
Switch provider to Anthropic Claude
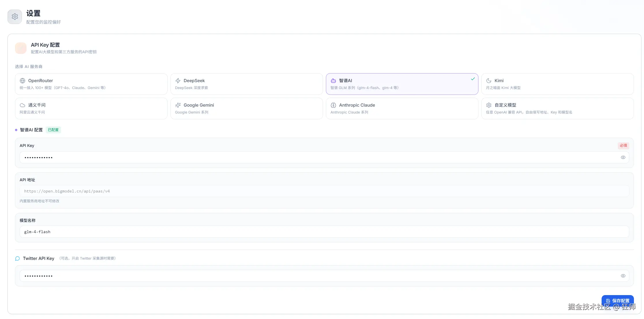tap(402, 108)
